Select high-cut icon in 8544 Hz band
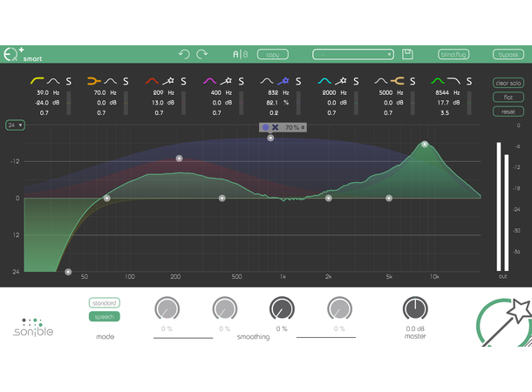 tap(454, 81)
